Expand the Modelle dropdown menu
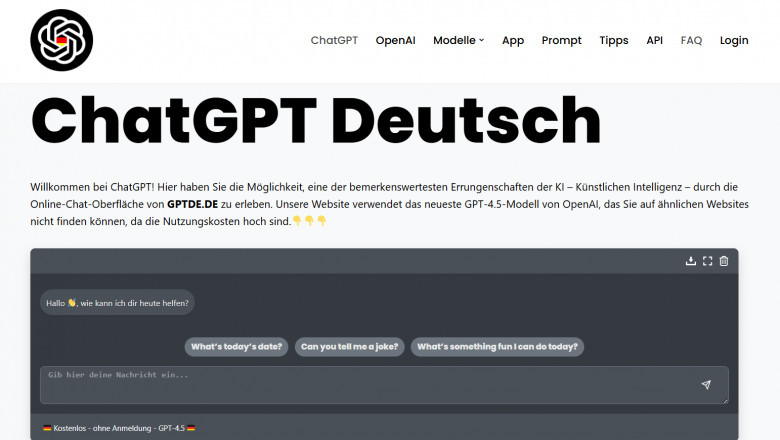780x440 pixels. 458,40
